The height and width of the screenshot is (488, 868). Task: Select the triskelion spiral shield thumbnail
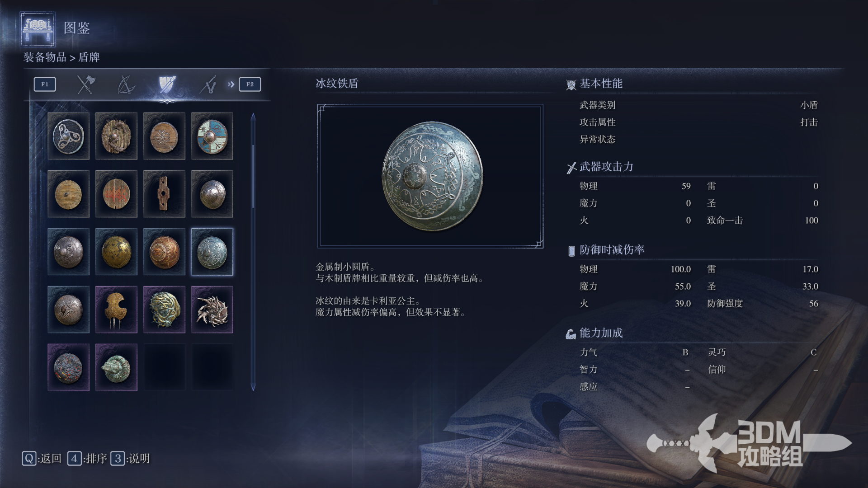click(68, 136)
